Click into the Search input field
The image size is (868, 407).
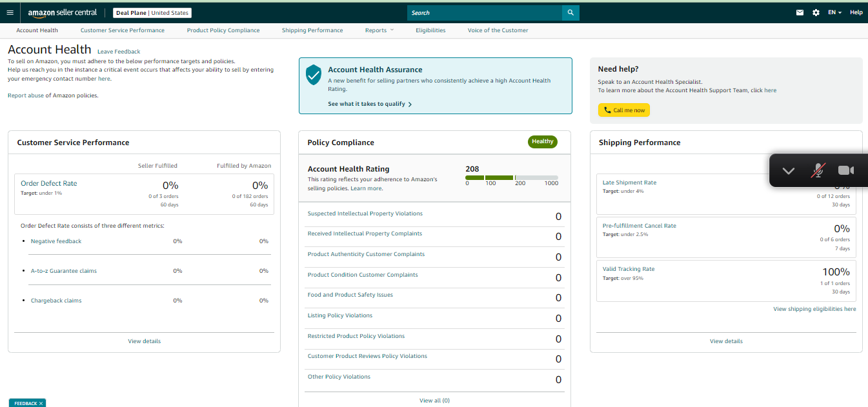pyautogui.click(x=485, y=13)
